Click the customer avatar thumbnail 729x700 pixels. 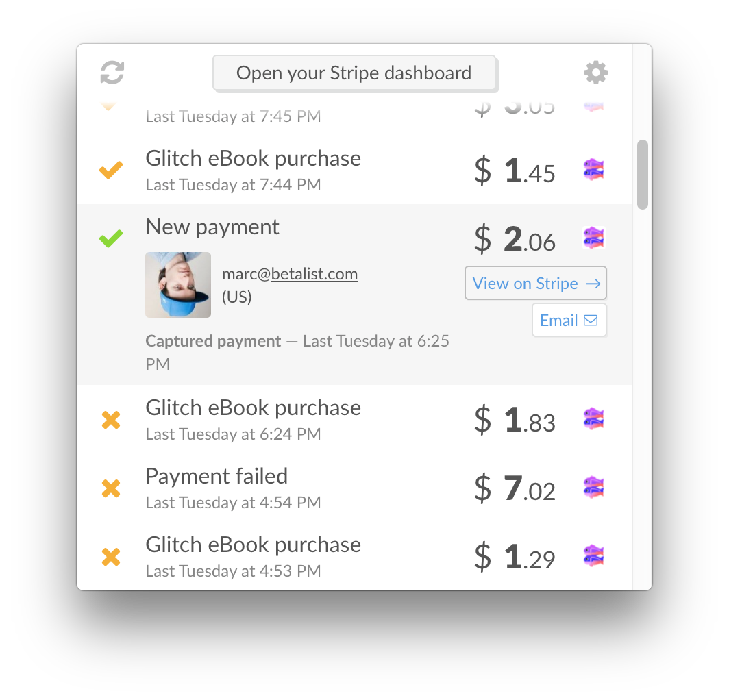pyautogui.click(x=178, y=285)
